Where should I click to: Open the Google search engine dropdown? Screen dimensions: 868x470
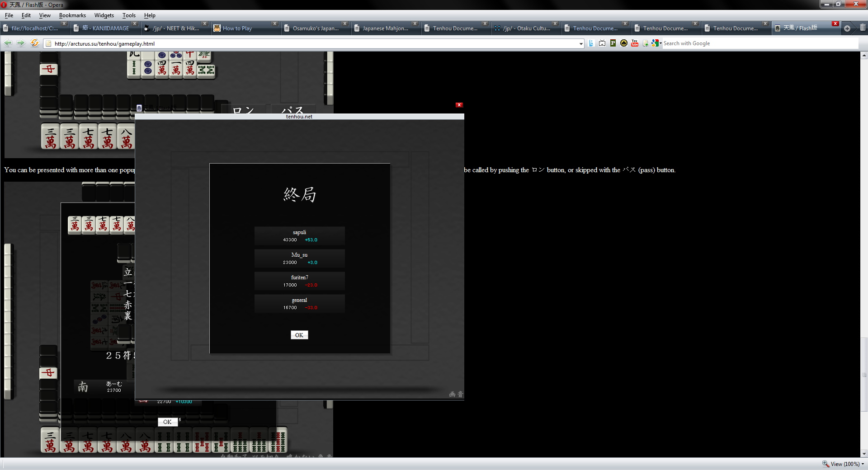(x=656, y=43)
